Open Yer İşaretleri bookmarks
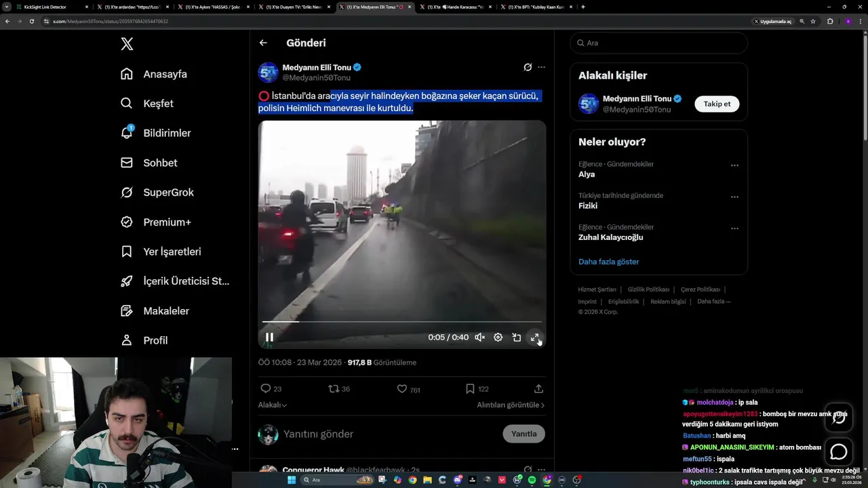Screen dimensions: 868x488 (x=161, y=251)
